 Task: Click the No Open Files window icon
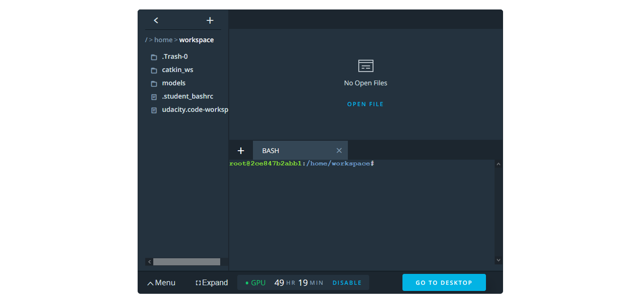(x=365, y=66)
